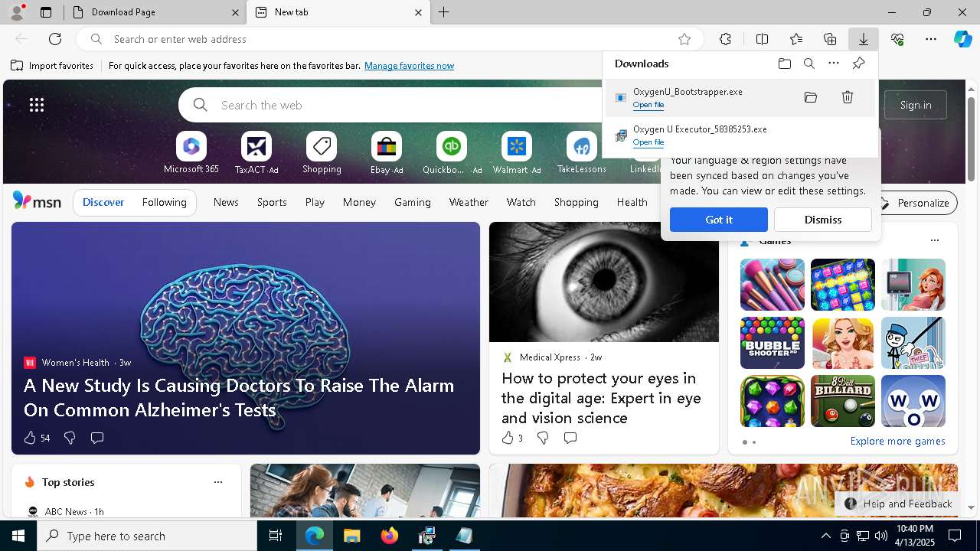The height and width of the screenshot is (551, 980).
Task: Open the Sports category
Action: pyautogui.click(x=272, y=202)
